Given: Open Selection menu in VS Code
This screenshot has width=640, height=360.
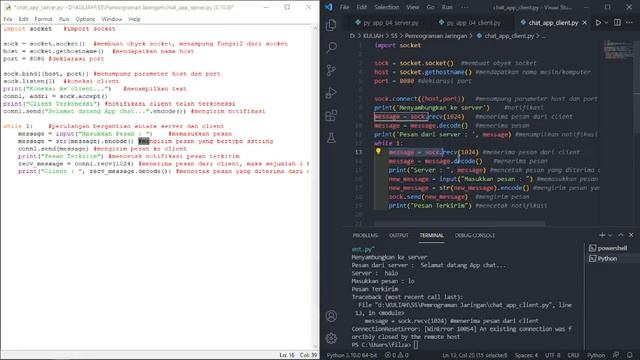Looking at the screenshot, I should tap(387, 7).
